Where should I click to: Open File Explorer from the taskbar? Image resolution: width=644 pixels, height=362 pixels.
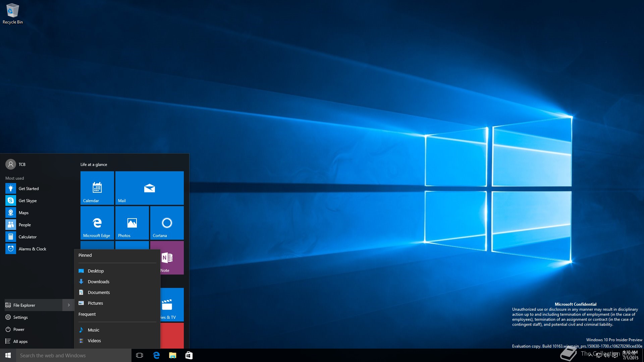tap(172, 355)
